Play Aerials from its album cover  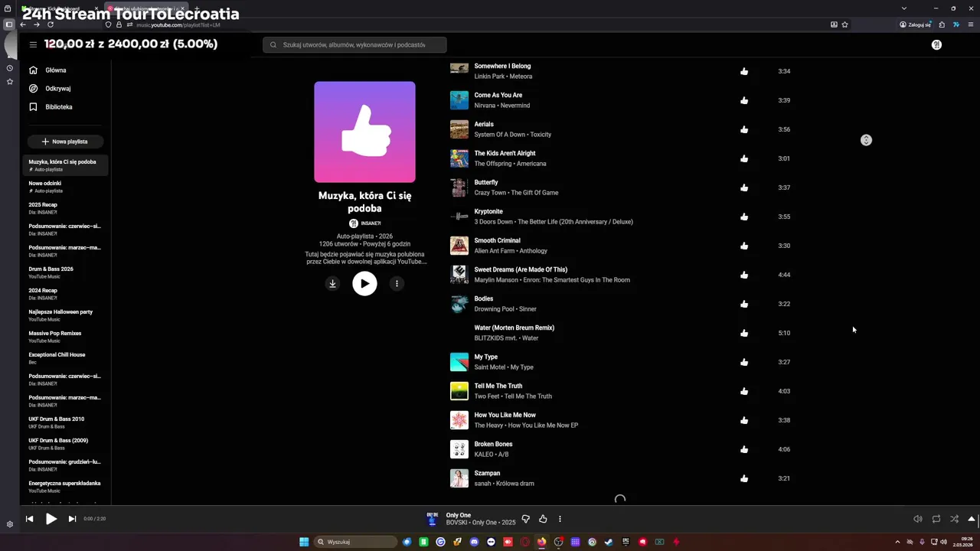(459, 129)
